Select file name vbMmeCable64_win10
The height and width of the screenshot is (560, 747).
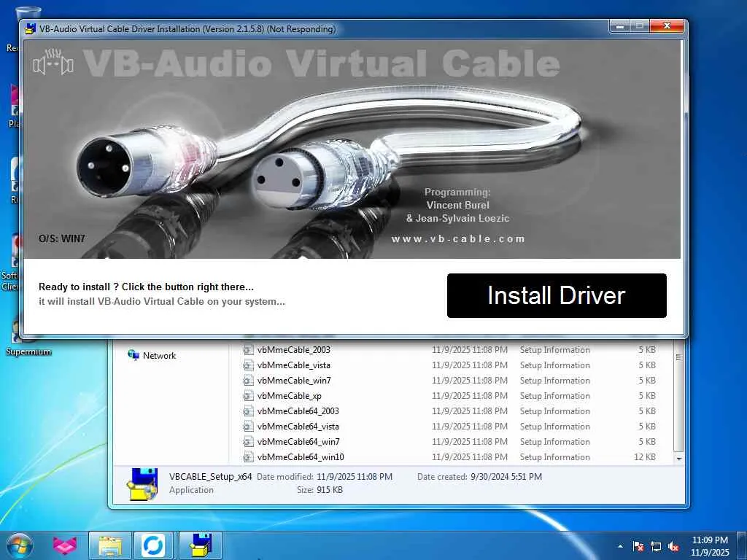pyautogui.click(x=301, y=456)
